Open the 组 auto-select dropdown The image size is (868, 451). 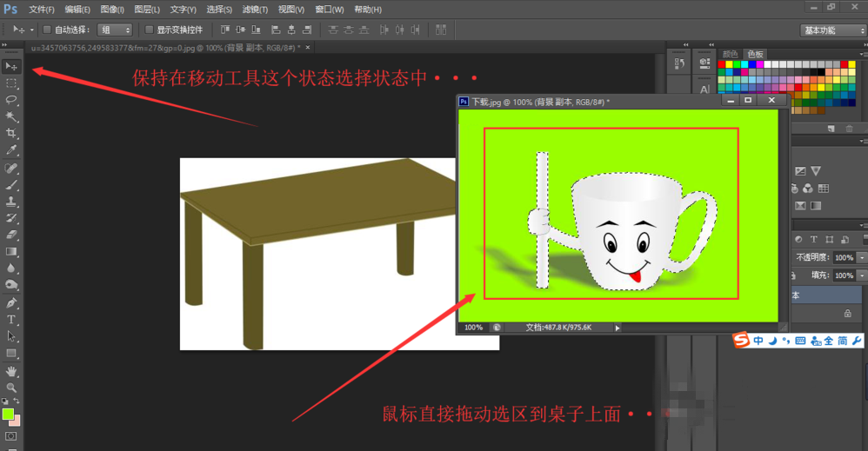coord(115,30)
